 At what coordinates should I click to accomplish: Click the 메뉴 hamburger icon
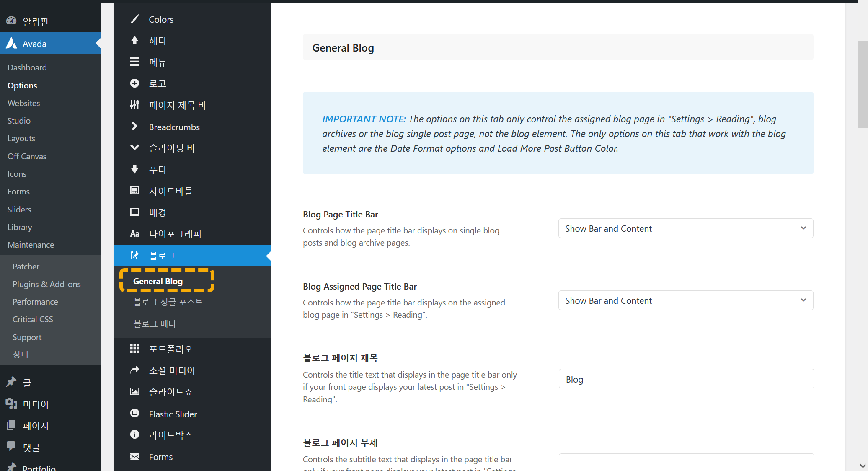tap(134, 62)
